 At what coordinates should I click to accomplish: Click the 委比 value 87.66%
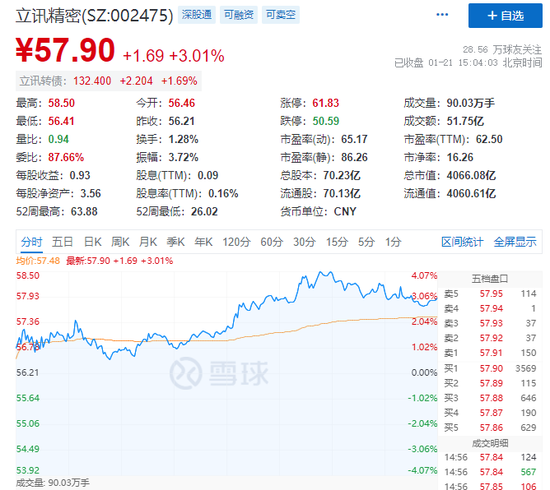pos(66,157)
